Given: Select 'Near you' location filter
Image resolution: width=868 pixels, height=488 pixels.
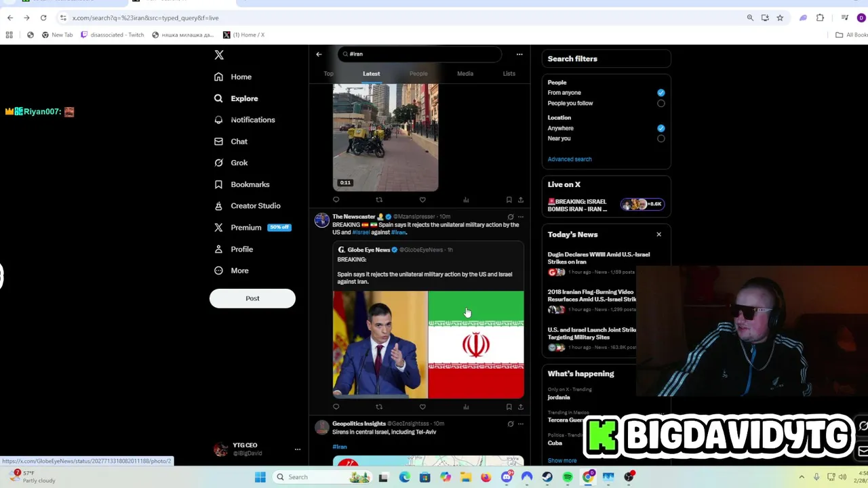Looking at the screenshot, I should pos(661,139).
